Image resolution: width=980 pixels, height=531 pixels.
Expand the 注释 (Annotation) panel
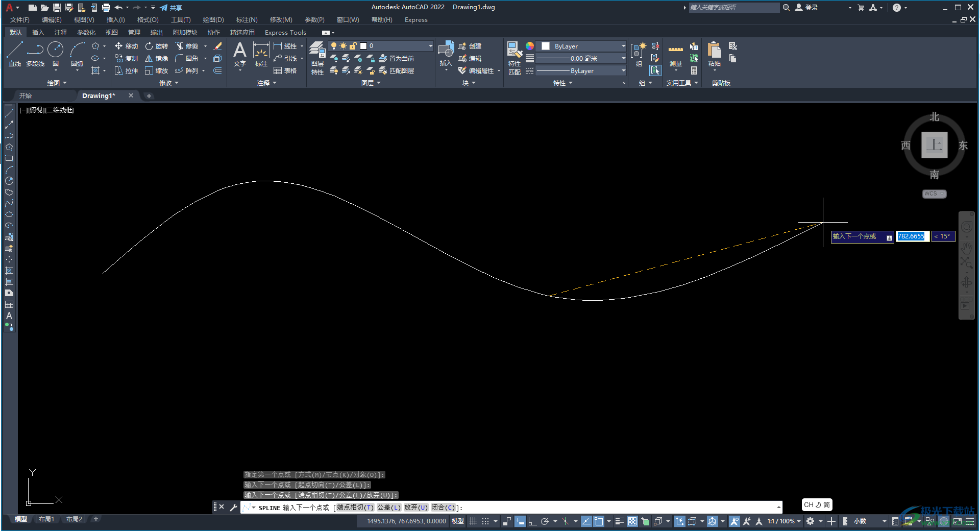pyautogui.click(x=266, y=83)
